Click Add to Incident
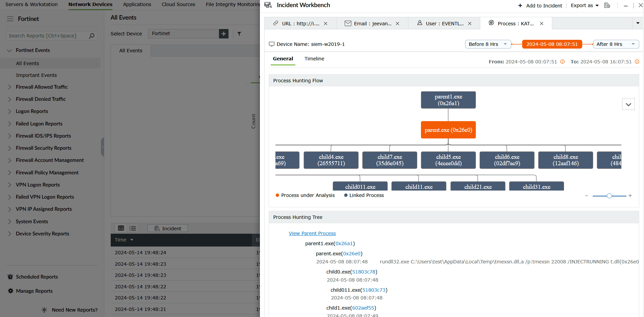Screen dimensions: 644x317 click(x=540, y=6)
